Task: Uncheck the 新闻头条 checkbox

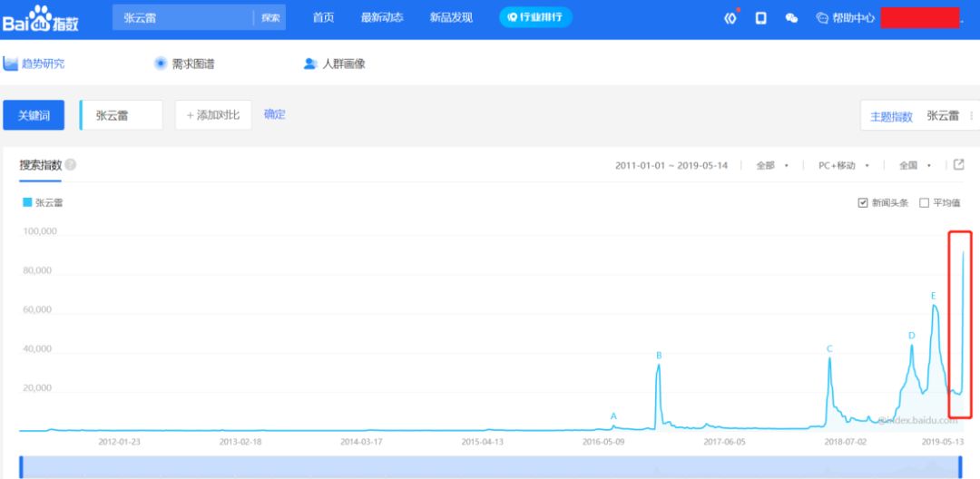Action: point(863,202)
